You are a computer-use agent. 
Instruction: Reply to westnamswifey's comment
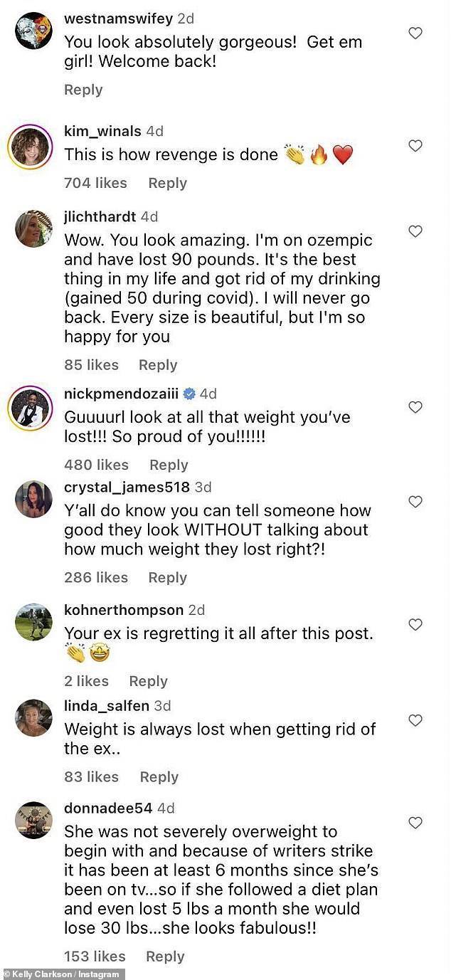83,90
